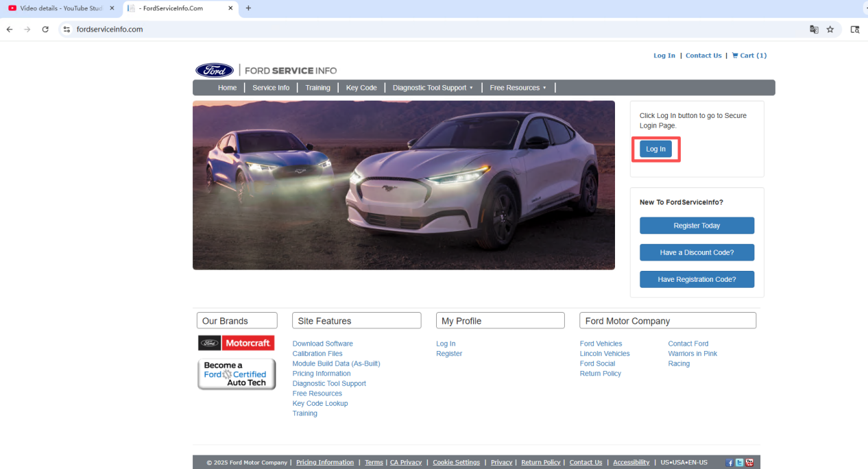
Task: Expand the Free Resources dropdown menu
Action: tap(518, 88)
